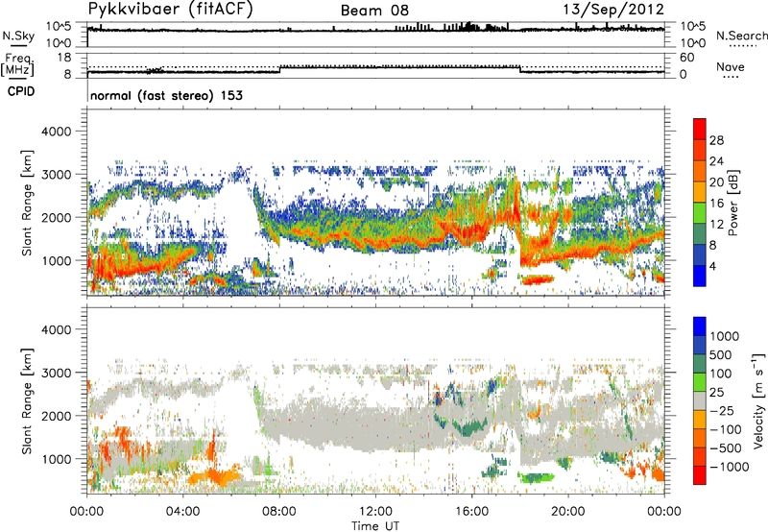The image size is (768, 532).
Task: Click the 28 value on the power scale
Action: click(716, 140)
